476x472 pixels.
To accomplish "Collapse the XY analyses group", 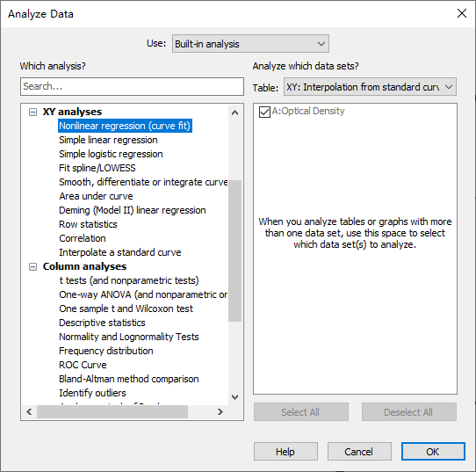I will tap(32, 113).
